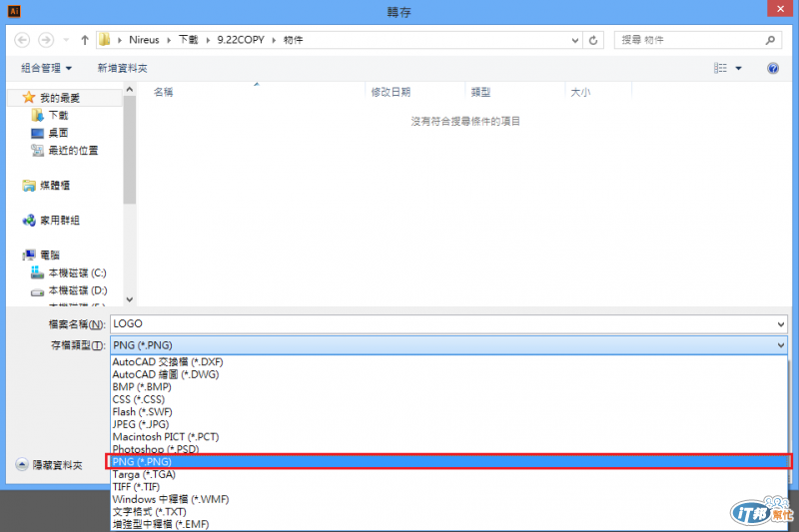
Task: Refresh the current folder view
Action: pyautogui.click(x=593, y=40)
